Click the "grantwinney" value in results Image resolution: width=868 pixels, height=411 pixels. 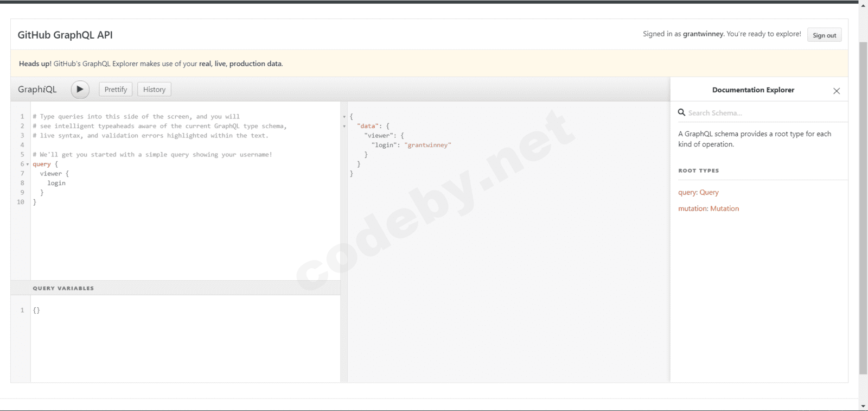(x=427, y=145)
